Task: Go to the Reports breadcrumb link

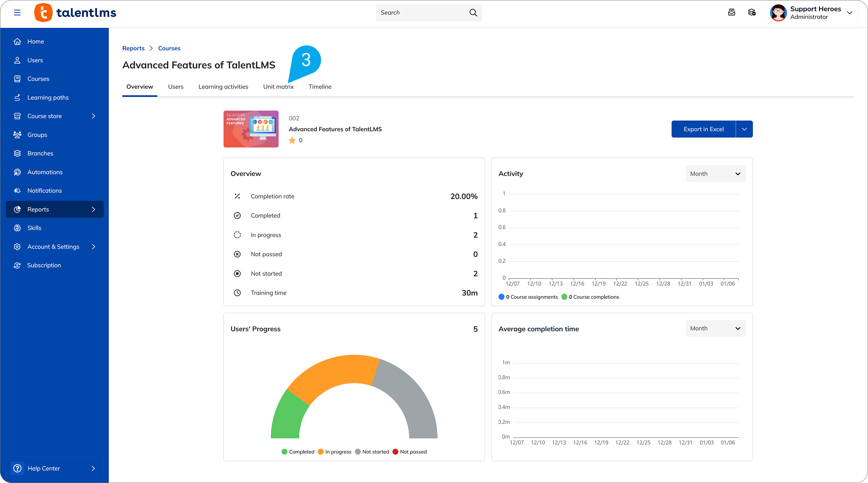Action: (133, 48)
